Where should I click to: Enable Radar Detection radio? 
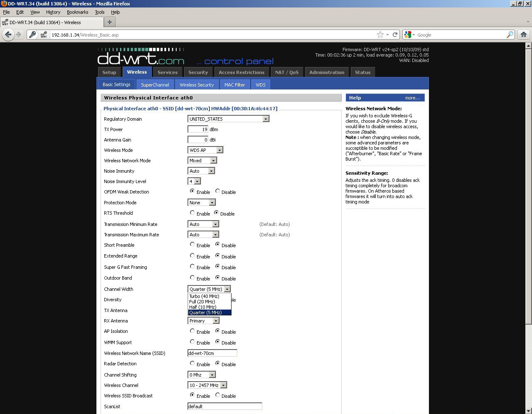(x=192, y=363)
